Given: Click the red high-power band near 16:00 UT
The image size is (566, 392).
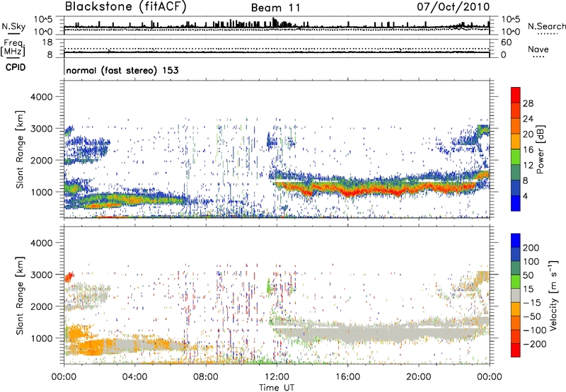Looking at the screenshot, I should [350, 192].
